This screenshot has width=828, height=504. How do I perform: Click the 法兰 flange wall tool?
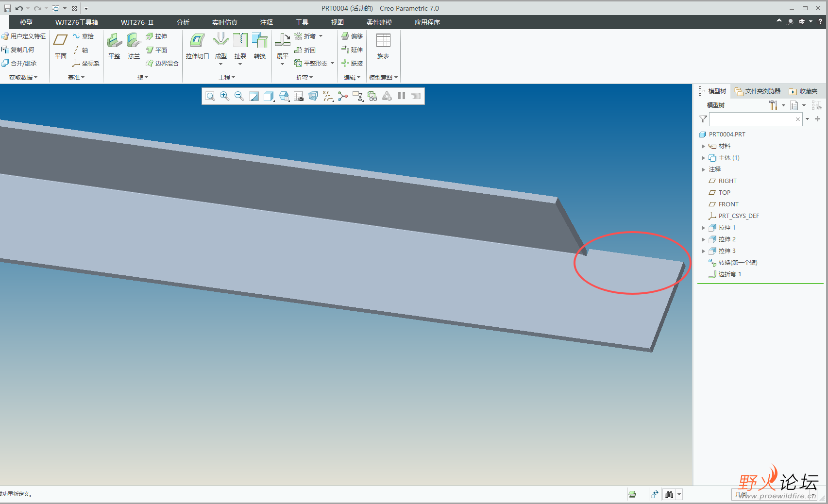point(134,46)
